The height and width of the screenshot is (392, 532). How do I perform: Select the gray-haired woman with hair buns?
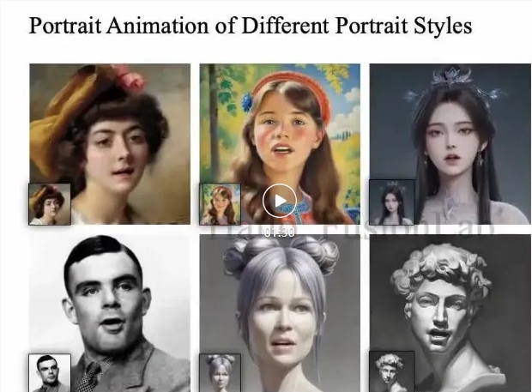tap(280, 313)
